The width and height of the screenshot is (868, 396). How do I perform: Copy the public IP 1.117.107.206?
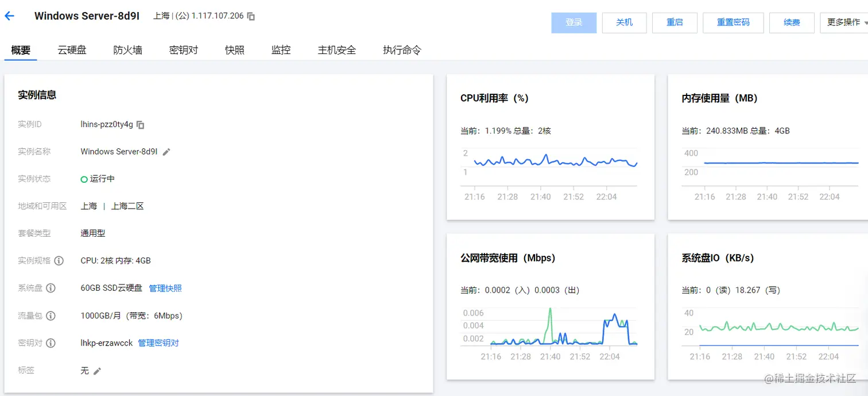click(x=251, y=16)
